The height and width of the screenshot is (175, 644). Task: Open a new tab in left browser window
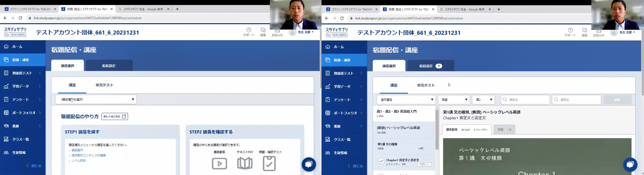(x=177, y=9)
